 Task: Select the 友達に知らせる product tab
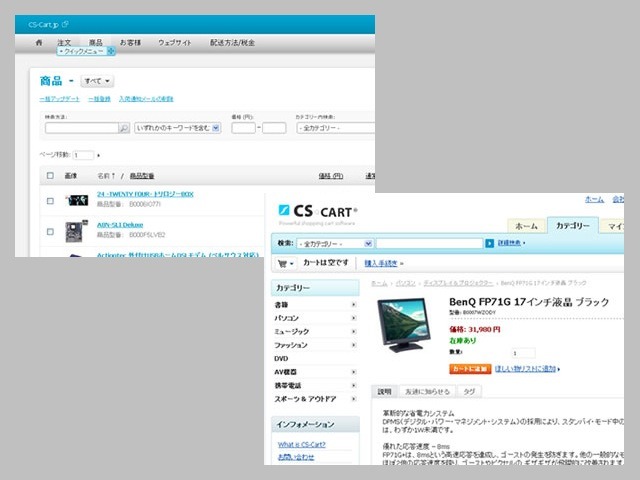[427, 392]
